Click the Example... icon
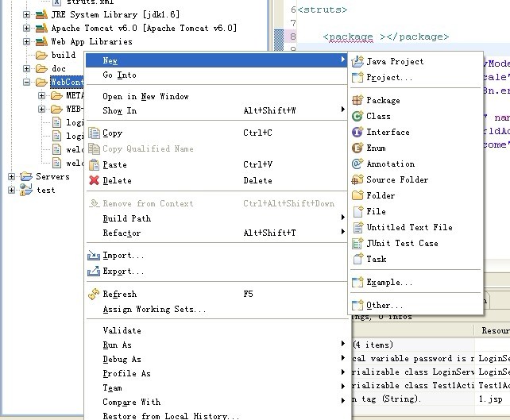Viewport: 510px width, 420px height. pos(357,282)
